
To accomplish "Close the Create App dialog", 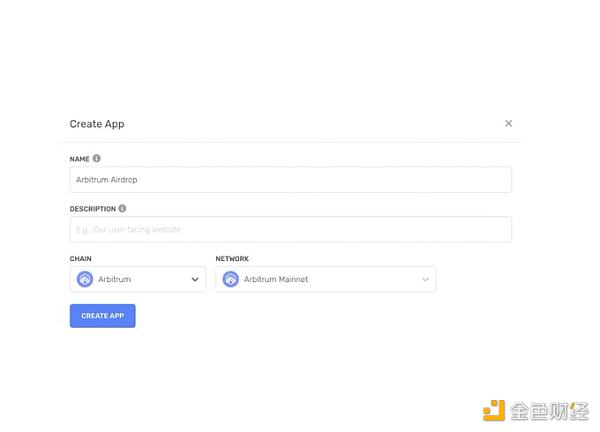I will (x=508, y=124).
